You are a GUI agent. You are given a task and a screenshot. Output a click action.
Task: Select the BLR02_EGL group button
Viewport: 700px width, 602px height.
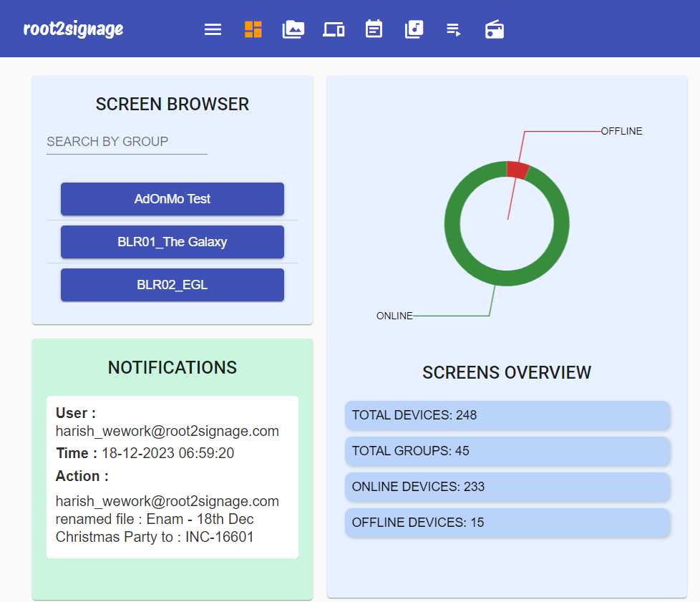pyautogui.click(x=172, y=285)
